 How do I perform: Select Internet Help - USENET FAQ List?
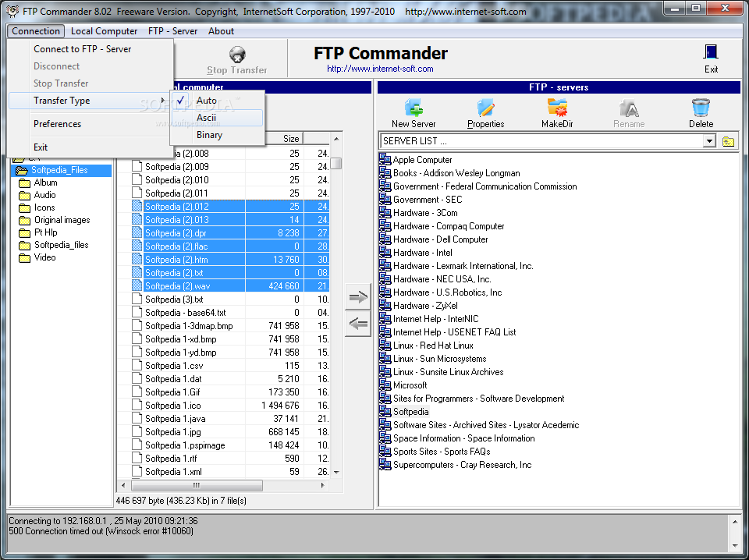(x=454, y=331)
